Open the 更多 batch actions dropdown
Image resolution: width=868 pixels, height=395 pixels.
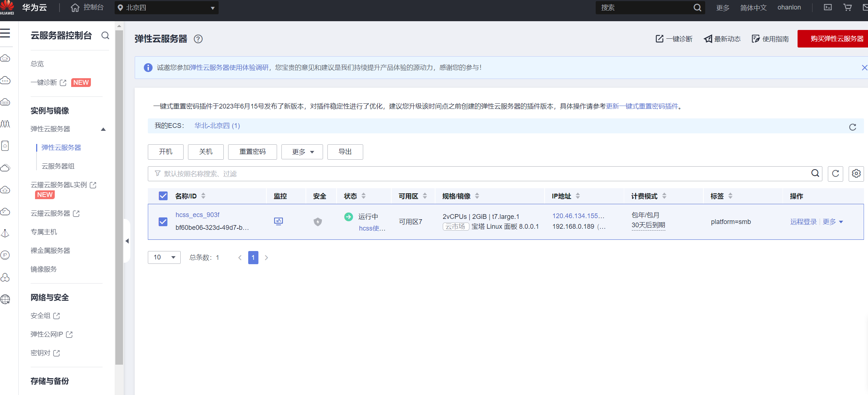(x=302, y=152)
